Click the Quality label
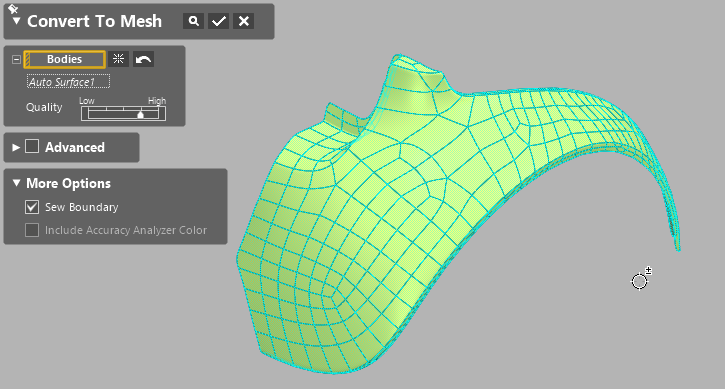Screen dimensions: 725x389 [x=44, y=107]
